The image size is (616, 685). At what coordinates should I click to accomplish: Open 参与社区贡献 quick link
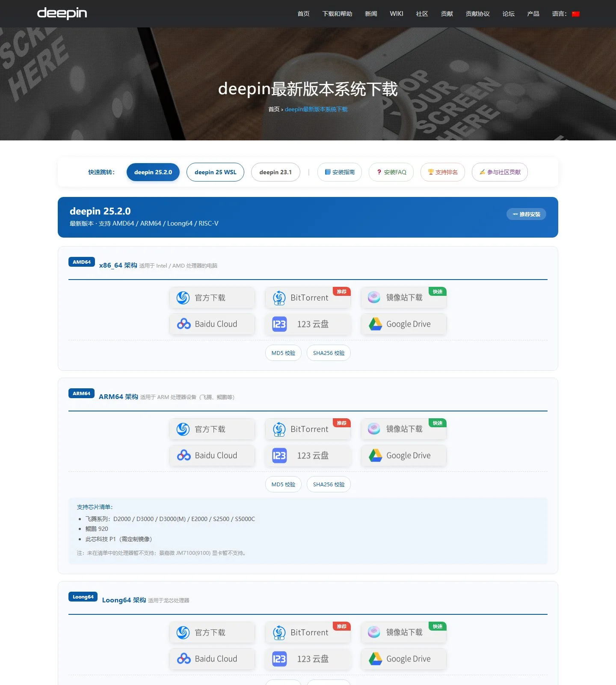[500, 172]
